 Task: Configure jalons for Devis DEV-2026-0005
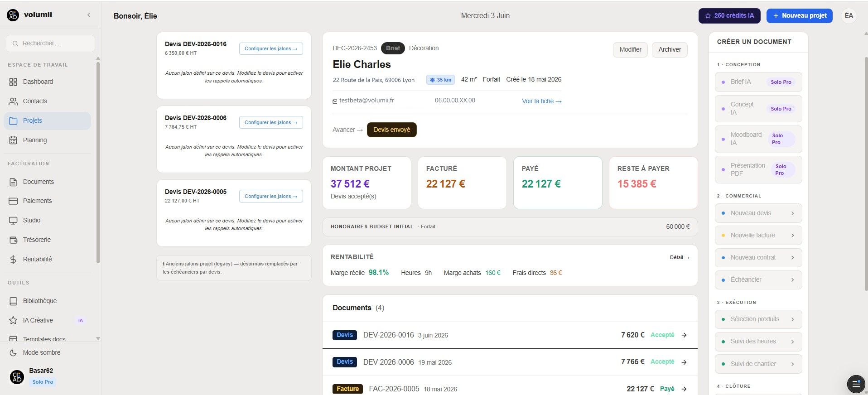[x=271, y=196]
